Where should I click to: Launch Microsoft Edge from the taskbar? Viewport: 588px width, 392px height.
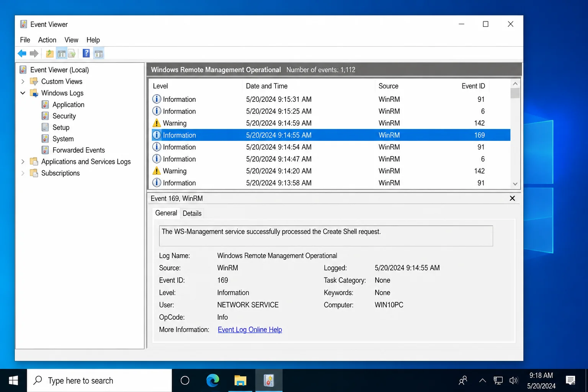tap(212, 381)
